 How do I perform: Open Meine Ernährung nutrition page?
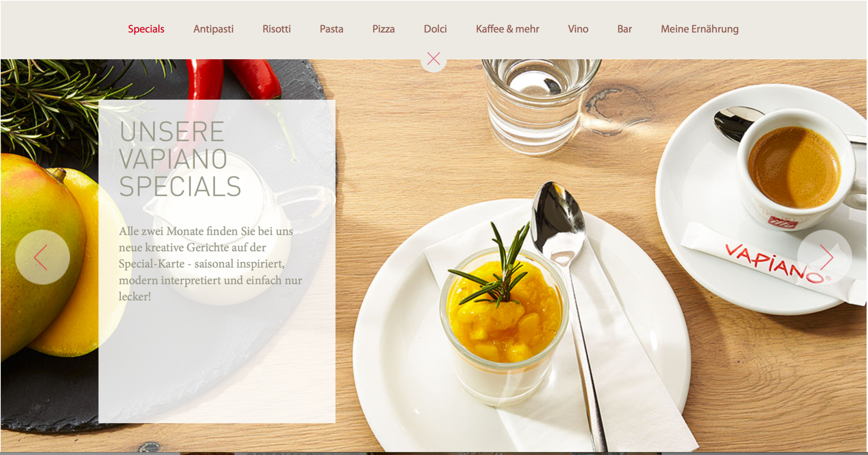(700, 29)
